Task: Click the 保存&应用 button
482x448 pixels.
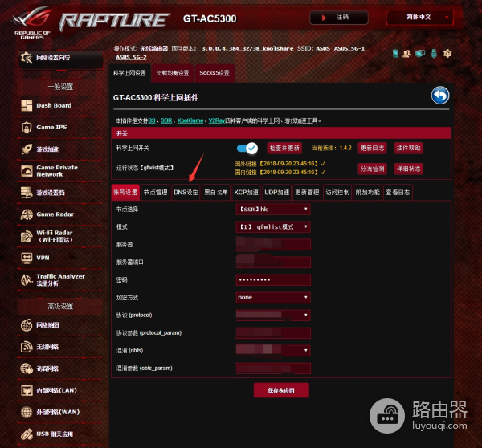Action: [280, 390]
